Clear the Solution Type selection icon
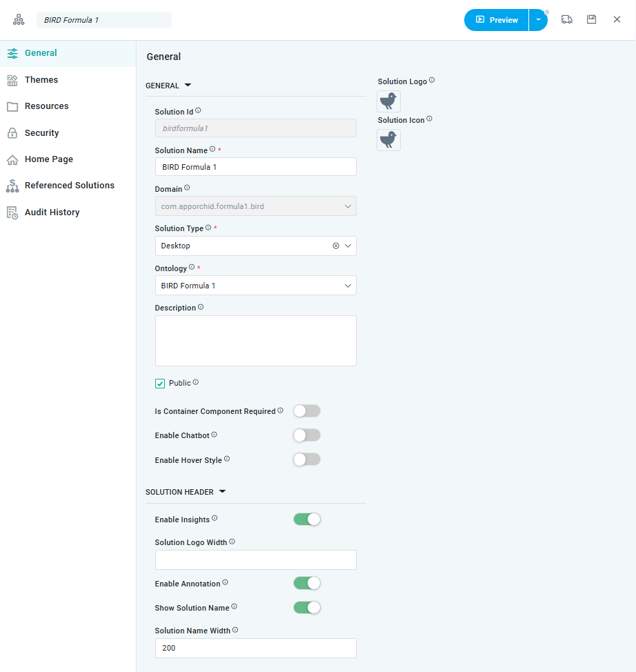The width and height of the screenshot is (636, 672). click(x=336, y=246)
